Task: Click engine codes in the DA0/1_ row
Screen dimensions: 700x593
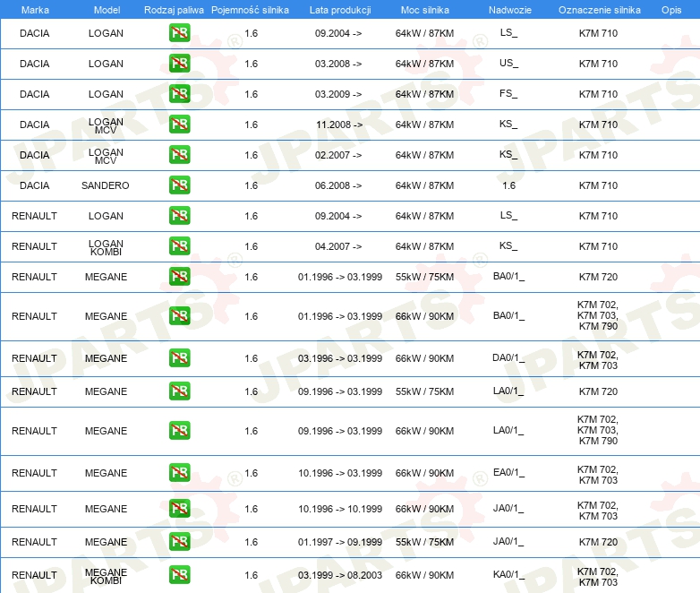Action: coord(598,360)
